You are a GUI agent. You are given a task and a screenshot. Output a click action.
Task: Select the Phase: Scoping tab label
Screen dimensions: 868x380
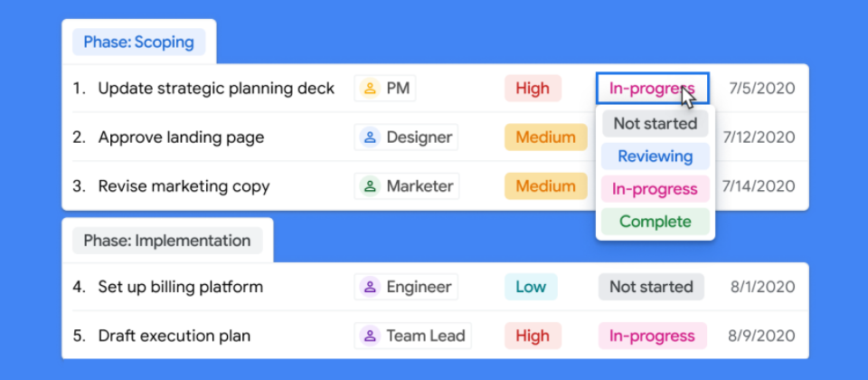click(139, 43)
